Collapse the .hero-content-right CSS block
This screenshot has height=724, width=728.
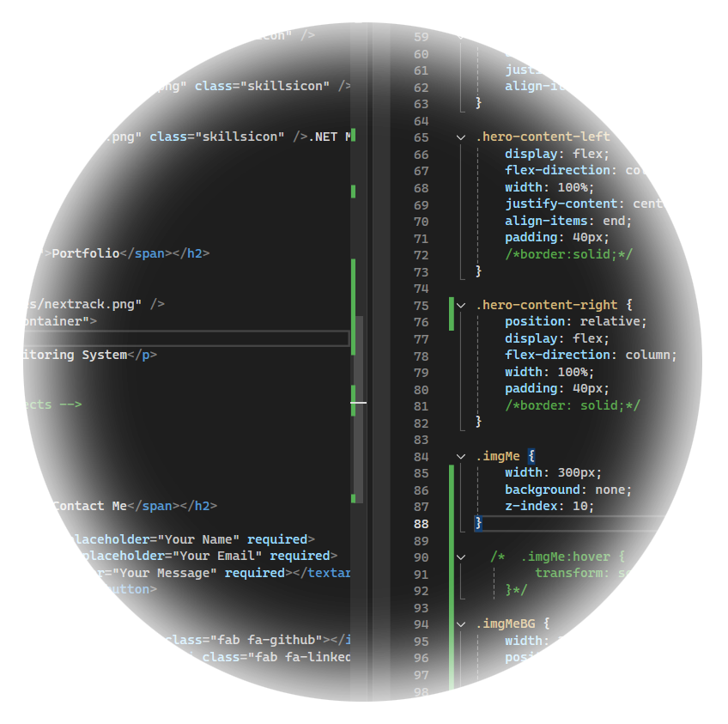(461, 305)
